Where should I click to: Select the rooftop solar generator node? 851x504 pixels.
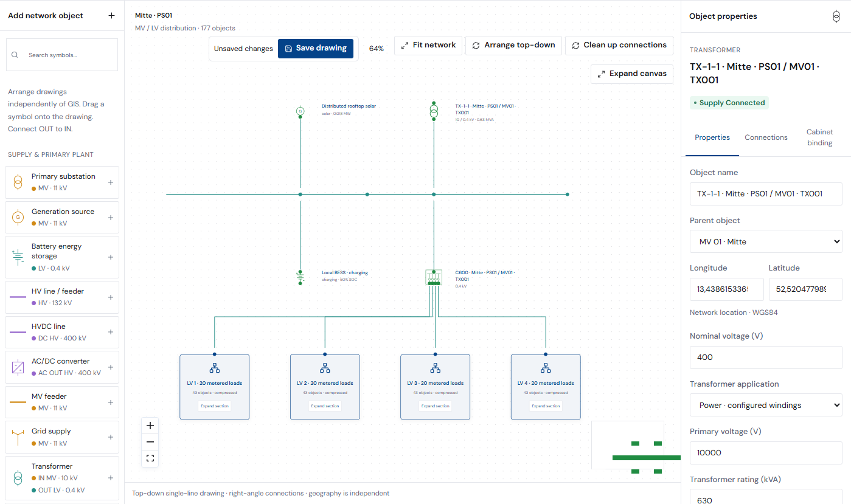[300, 111]
